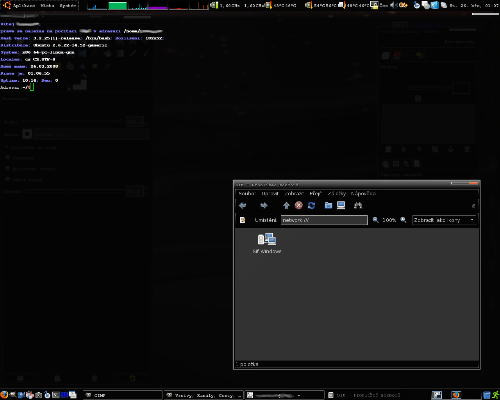Click the network:/// location field
This screenshot has width=500, height=400.
[324, 220]
